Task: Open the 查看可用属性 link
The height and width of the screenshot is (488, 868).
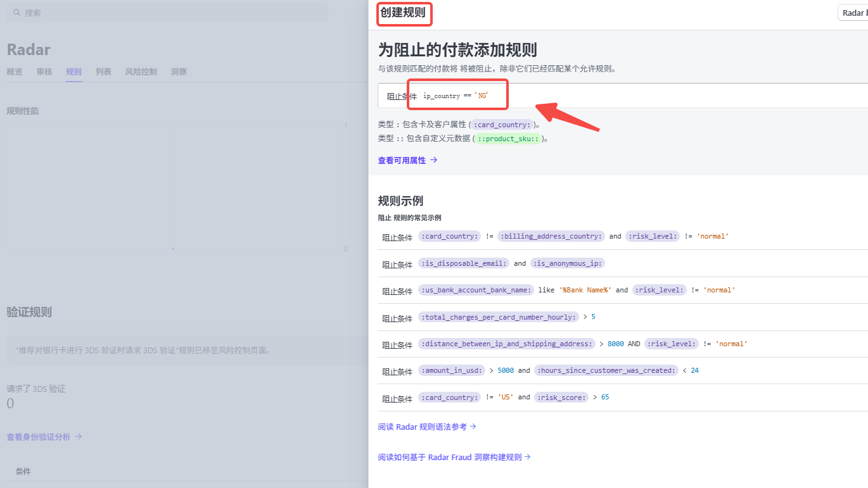Action: (403, 160)
